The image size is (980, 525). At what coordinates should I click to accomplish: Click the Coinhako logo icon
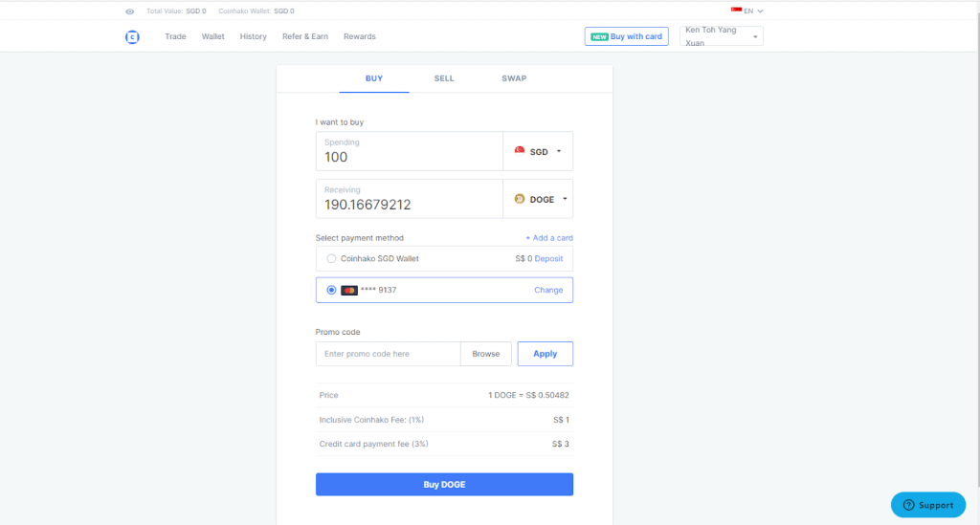132,37
